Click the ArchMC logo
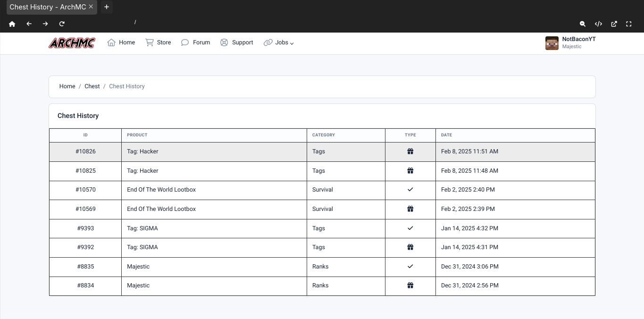Image resolution: width=644 pixels, height=319 pixels. [72, 43]
